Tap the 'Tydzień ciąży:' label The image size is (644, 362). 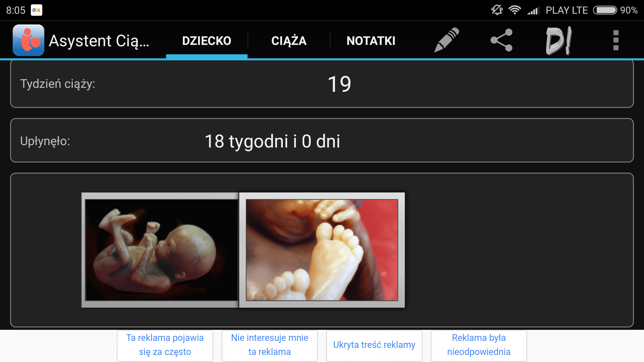[x=58, y=84]
